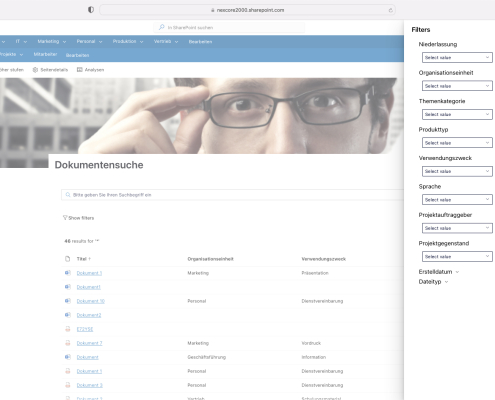Click the Word icon of Dokument 10

[68, 301]
